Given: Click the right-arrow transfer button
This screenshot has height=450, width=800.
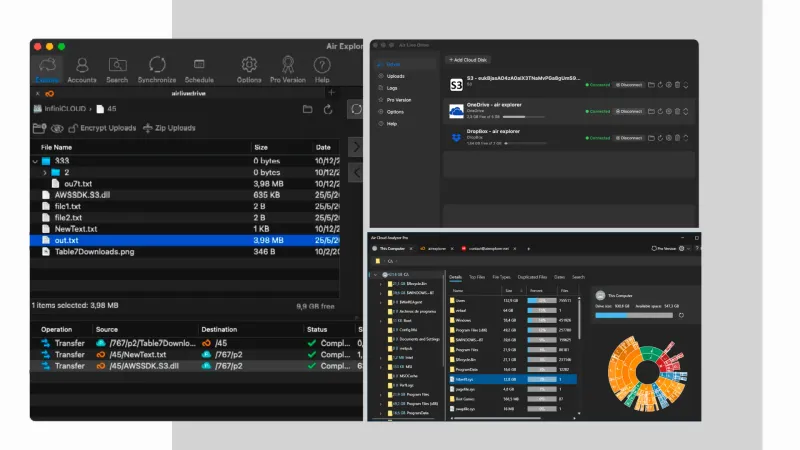Looking at the screenshot, I should tap(356, 147).
